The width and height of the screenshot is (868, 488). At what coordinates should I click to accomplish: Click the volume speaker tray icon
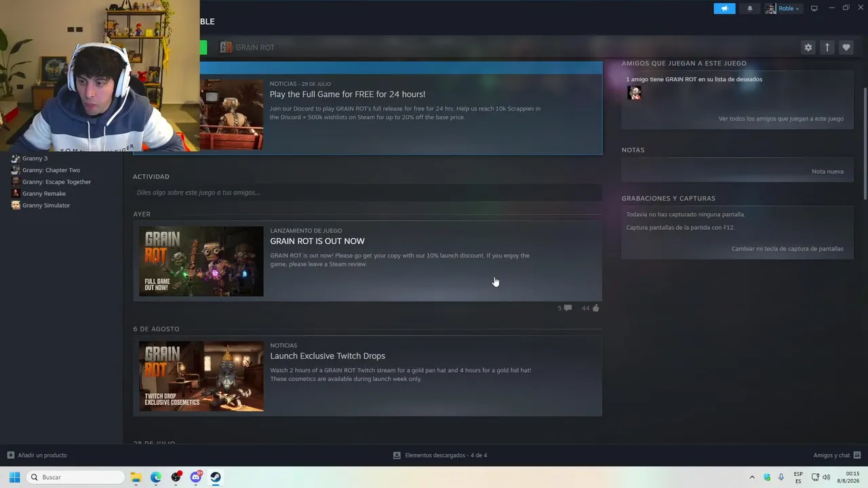click(x=826, y=477)
